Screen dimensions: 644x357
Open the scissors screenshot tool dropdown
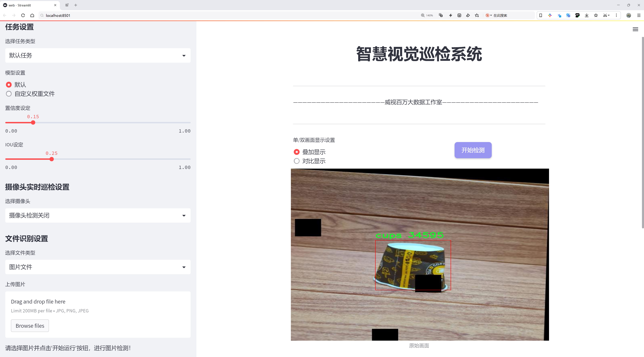pyautogui.click(x=606, y=15)
